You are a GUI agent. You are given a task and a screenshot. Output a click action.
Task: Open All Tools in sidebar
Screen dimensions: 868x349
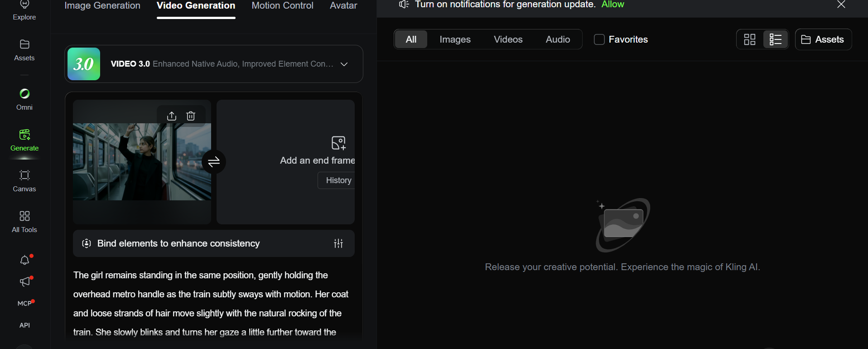[x=24, y=222]
